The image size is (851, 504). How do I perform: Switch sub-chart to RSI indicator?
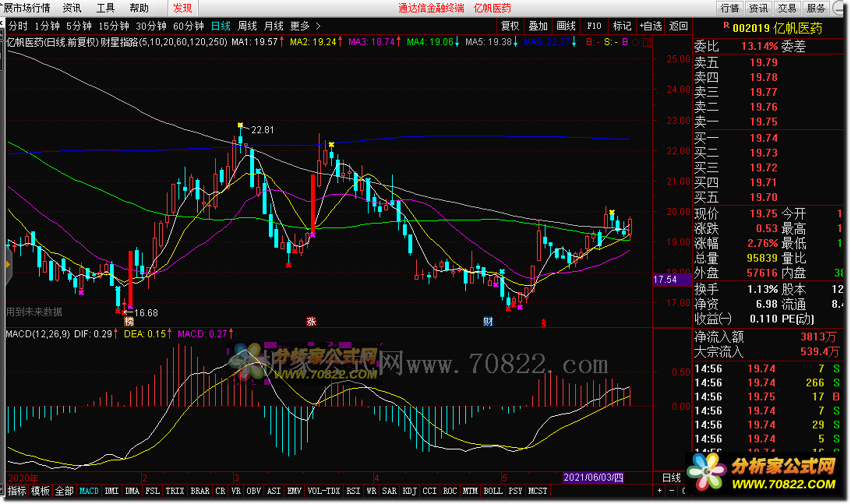(x=353, y=491)
